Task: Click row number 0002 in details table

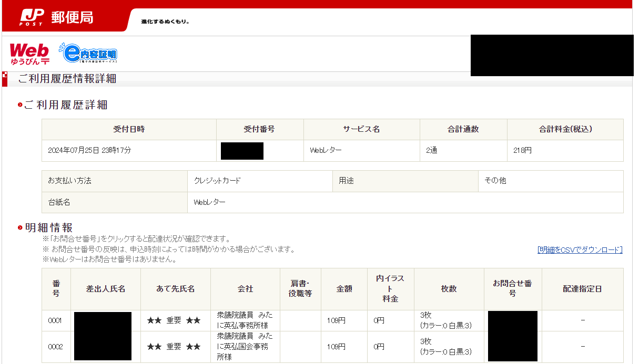Action: click(55, 347)
